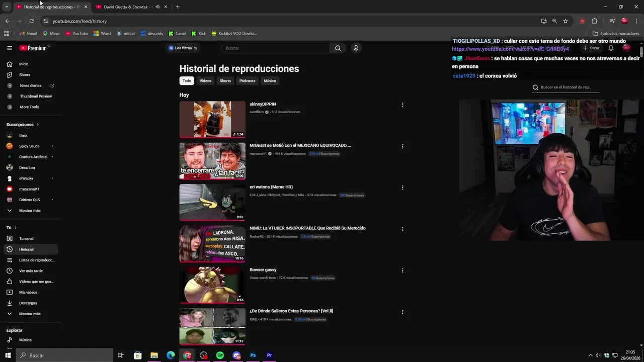This screenshot has height=362, width=644.
Task: Mute the David Guetta tab audio
Action: coord(157,7)
